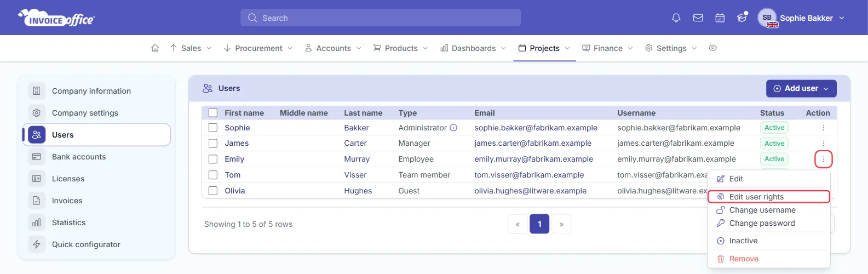Expand the Finance menu

608,48
